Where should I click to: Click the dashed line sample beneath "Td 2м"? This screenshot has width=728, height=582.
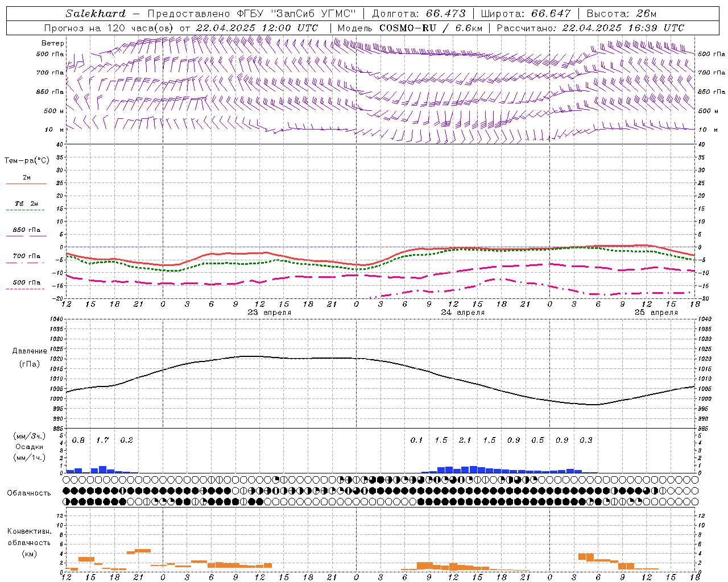pos(26,210)
